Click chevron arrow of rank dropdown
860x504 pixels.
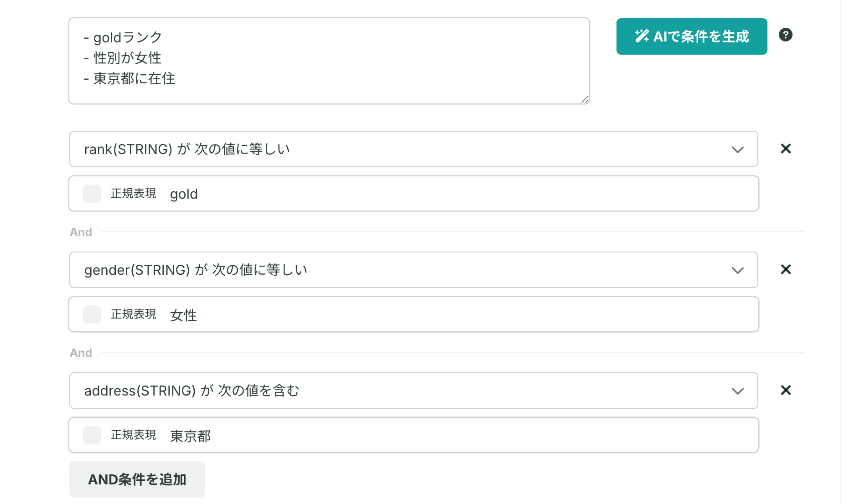[737, 149]
